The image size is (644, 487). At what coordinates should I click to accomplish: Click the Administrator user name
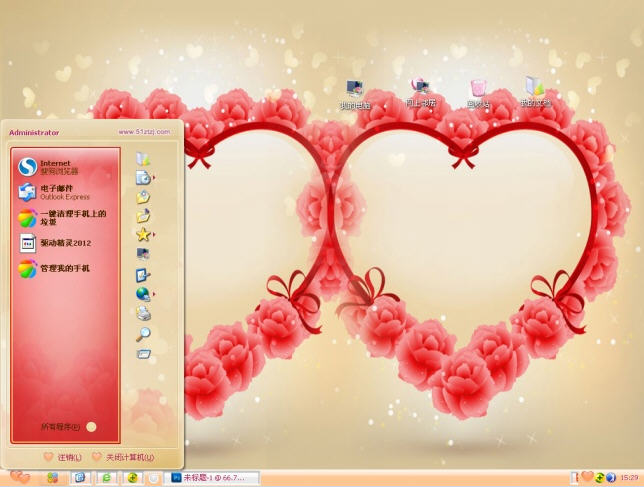coord(34,133)
